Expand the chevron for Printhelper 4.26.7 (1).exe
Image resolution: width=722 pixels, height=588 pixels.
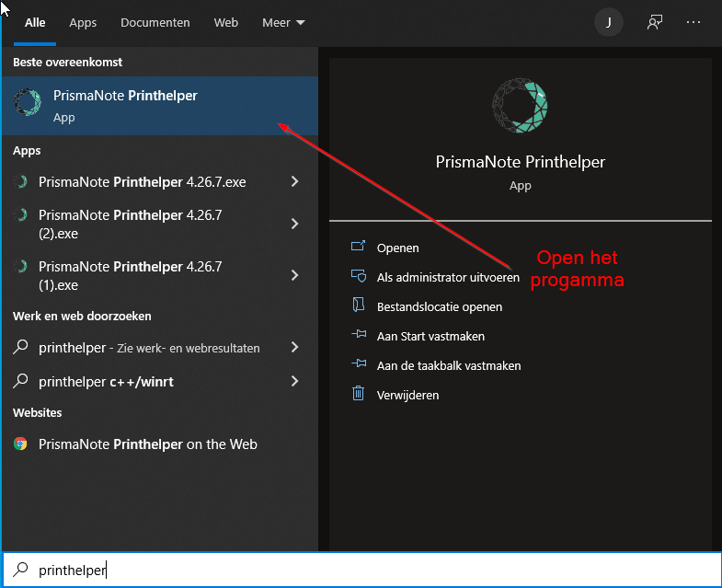(295, 275)
